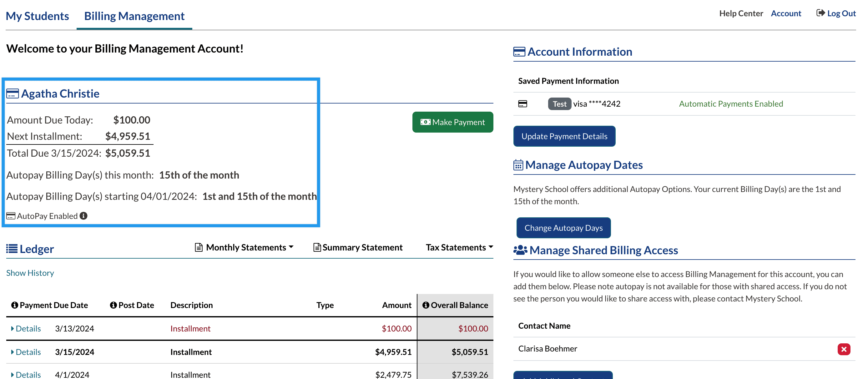Click the Ledger list icon
Screen dimensions: 868x379
click(12, 249)
